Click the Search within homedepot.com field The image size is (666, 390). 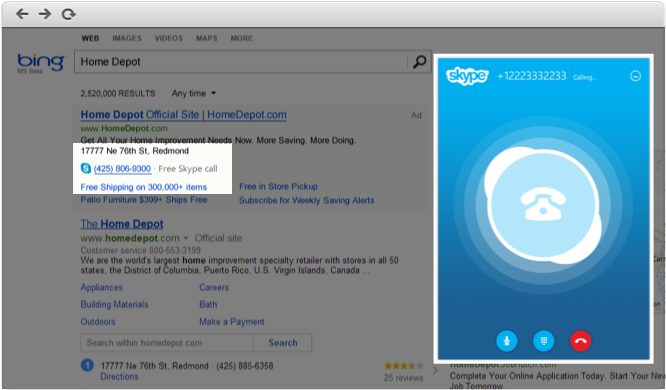click(x=167, y=343)
